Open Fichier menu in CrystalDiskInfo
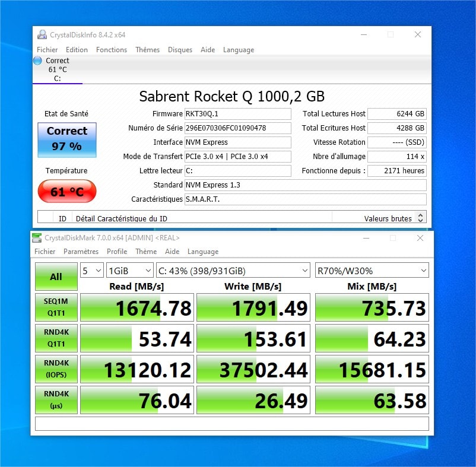Image resolution: width=476 pixels, height=467 pixels. coord(47,50)
